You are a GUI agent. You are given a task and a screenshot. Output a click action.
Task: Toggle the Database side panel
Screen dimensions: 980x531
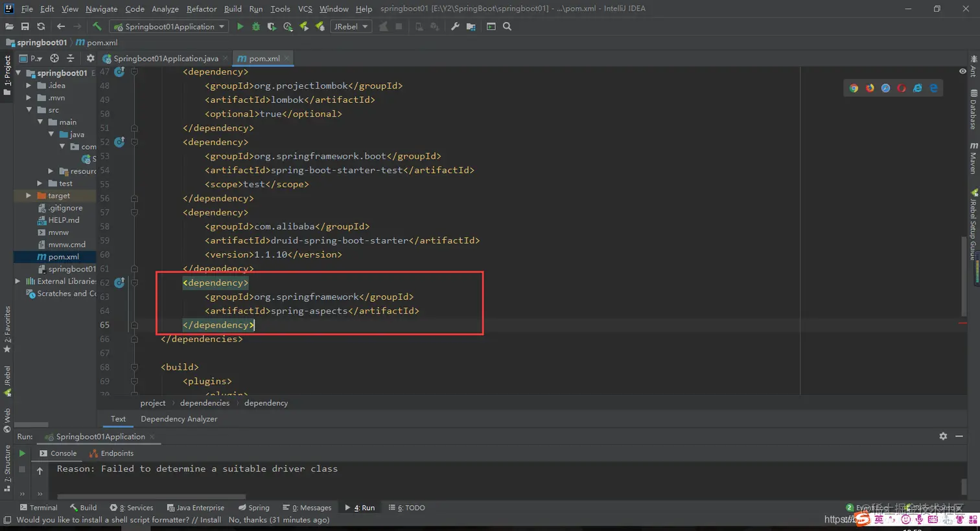click(x=973, y=110)
